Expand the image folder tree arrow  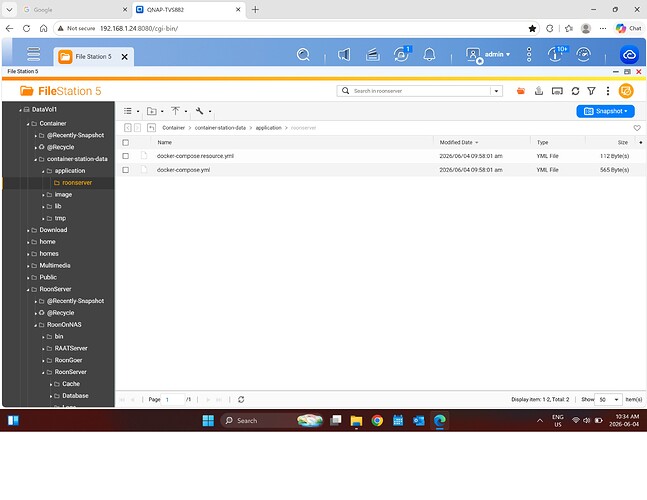[43, 195]
